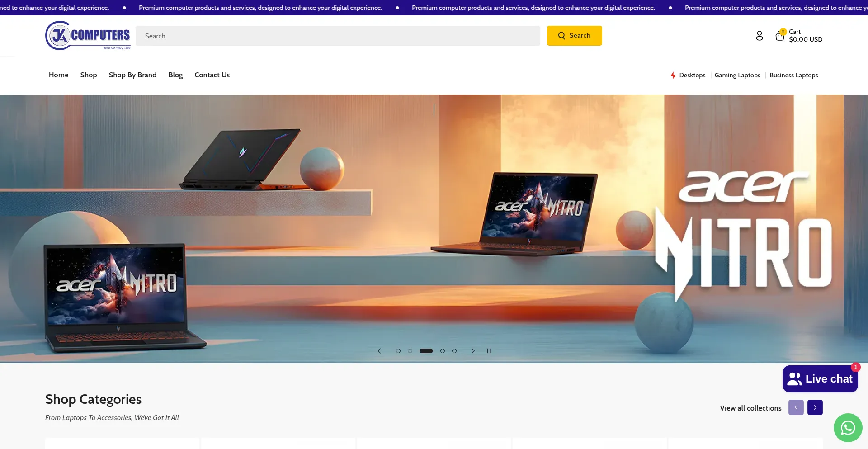Click the Cart $0.00 USD text
868x449 pixels.
806,36
